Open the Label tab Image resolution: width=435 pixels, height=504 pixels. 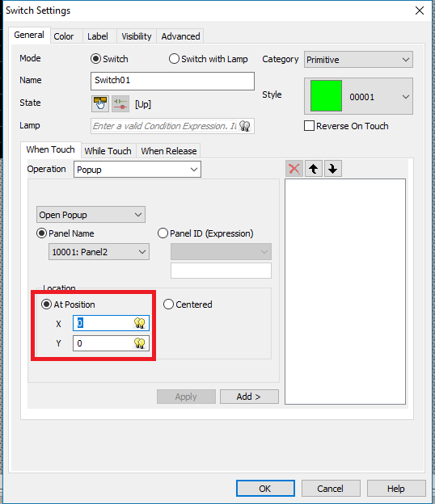click(x=98, y=36)
